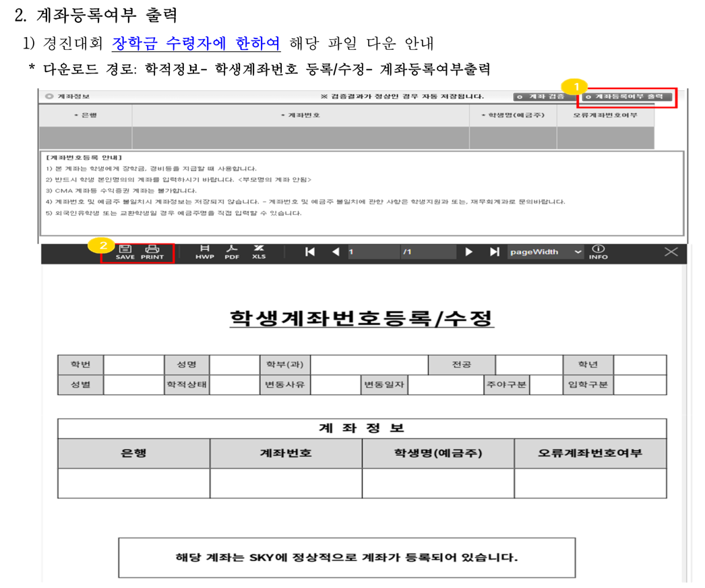Jump to last page of report

[x=495, y=252]
